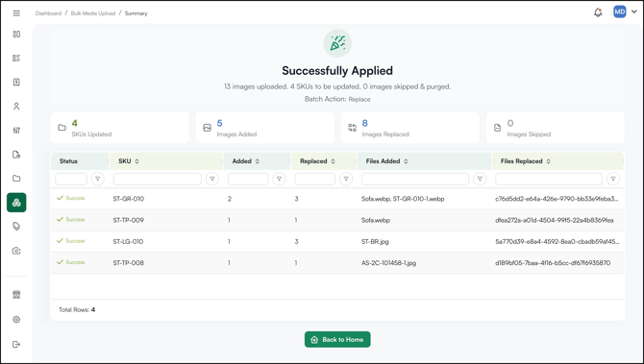Focus the Files Replaced filter input
The image size is (644, 364).
549,179
